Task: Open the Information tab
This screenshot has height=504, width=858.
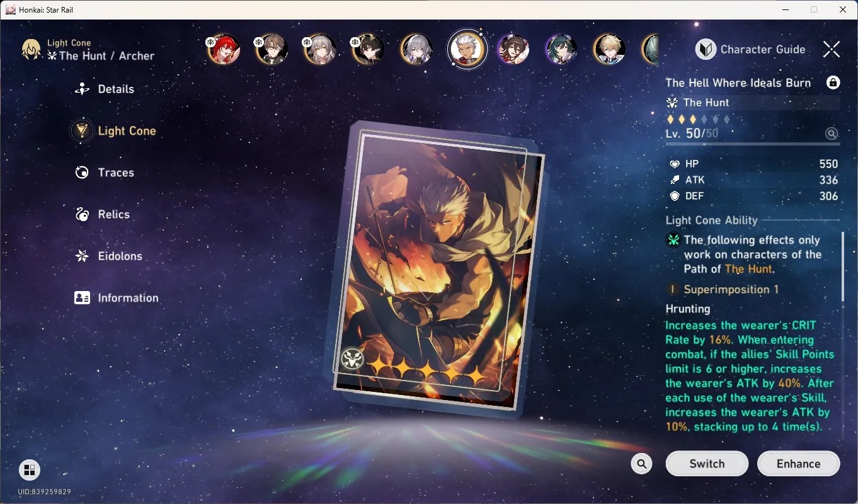Action: 117,298
